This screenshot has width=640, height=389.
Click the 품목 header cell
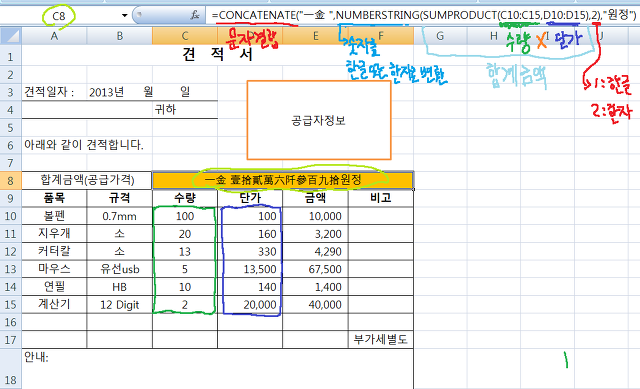(54, 198)
